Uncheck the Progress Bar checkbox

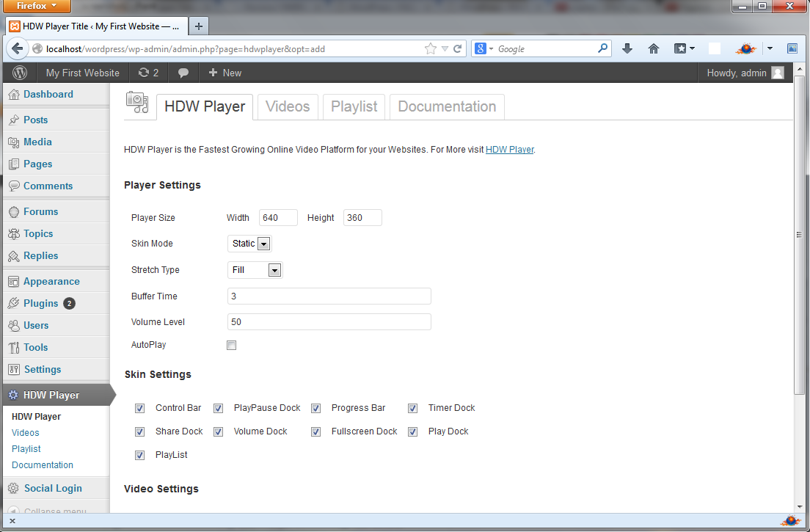coord(315,409)
